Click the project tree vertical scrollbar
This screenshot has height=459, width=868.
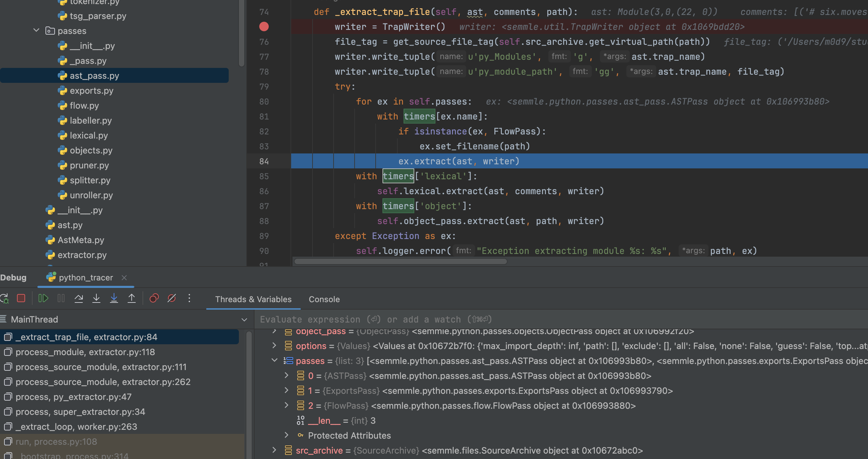[242, 33]
